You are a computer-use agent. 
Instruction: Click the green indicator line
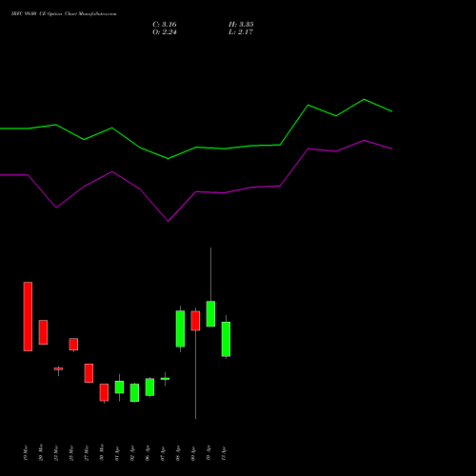pyautogui.click(x=196, y=148)
